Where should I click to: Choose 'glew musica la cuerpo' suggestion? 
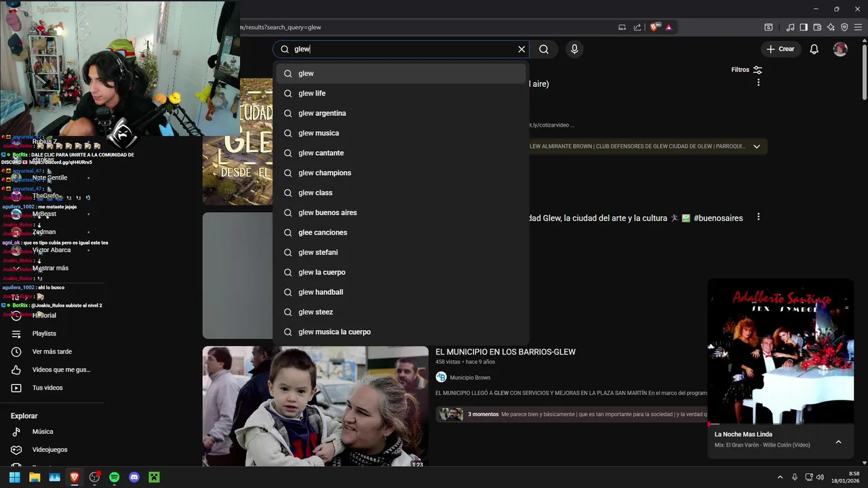(x=401, y=332)
